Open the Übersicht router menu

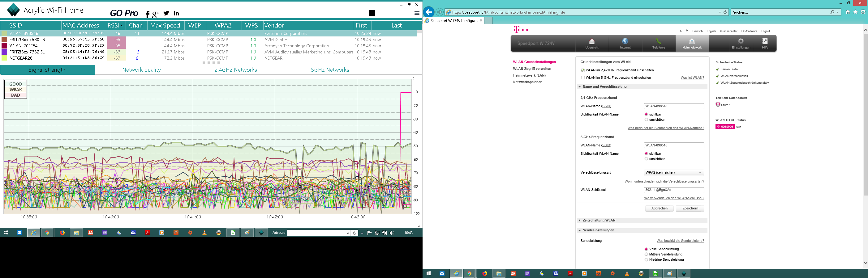(x=592, y=44)
